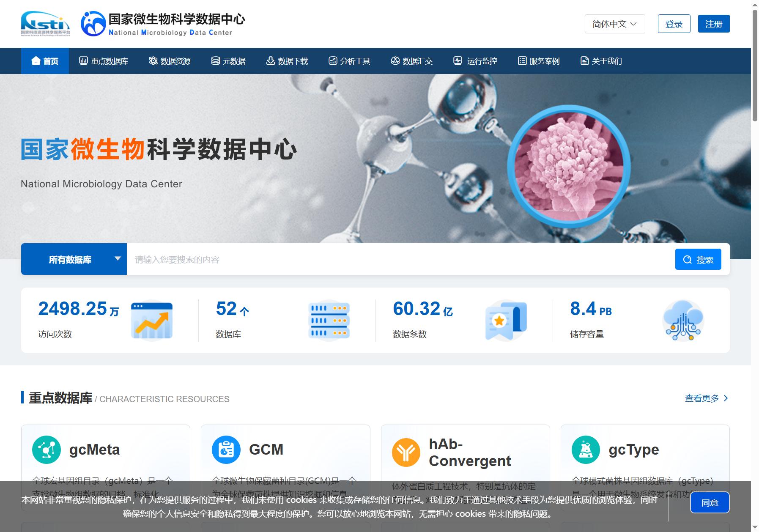The width and height of the screenshot is (759, 532).
Task: Click the pink microbe circular image
Action: pos(569,167)
